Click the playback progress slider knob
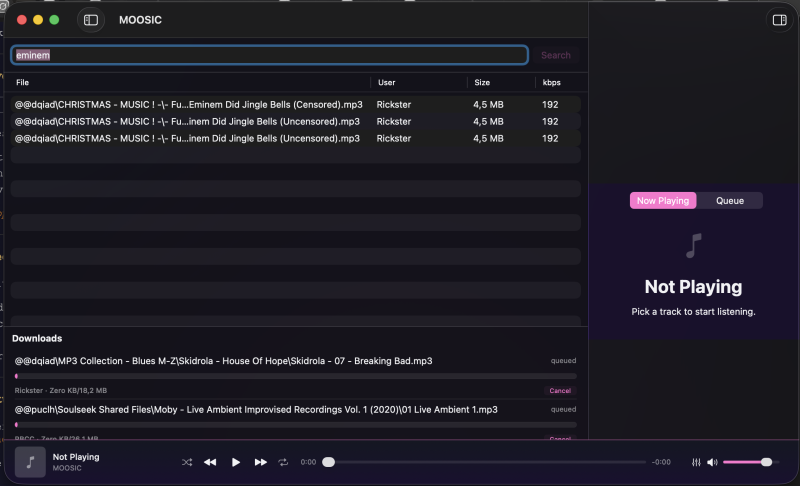800x486 pixels. [329, 462]
